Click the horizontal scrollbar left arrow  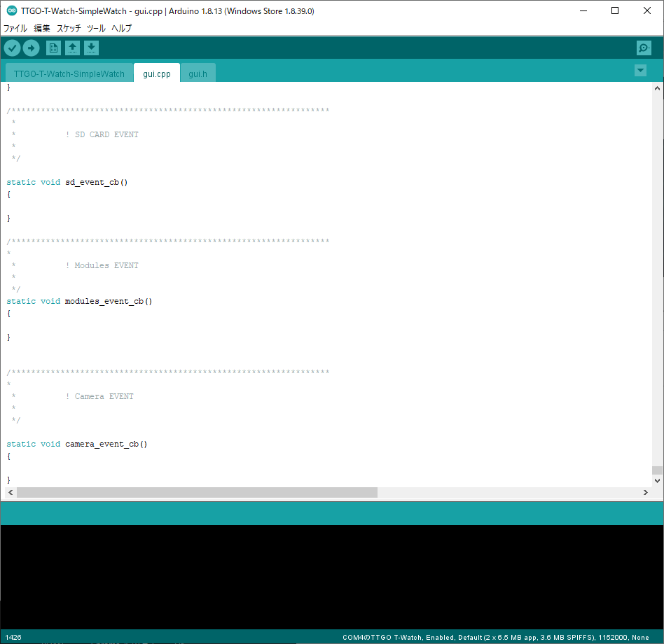(11, 493)
